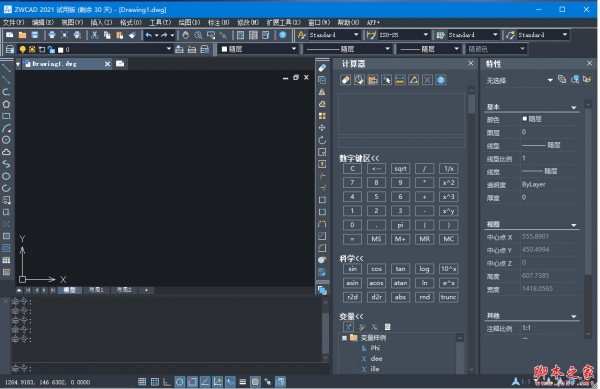Click the calculator C clear button
Screen dimensions: 600x389
(352, 169)
